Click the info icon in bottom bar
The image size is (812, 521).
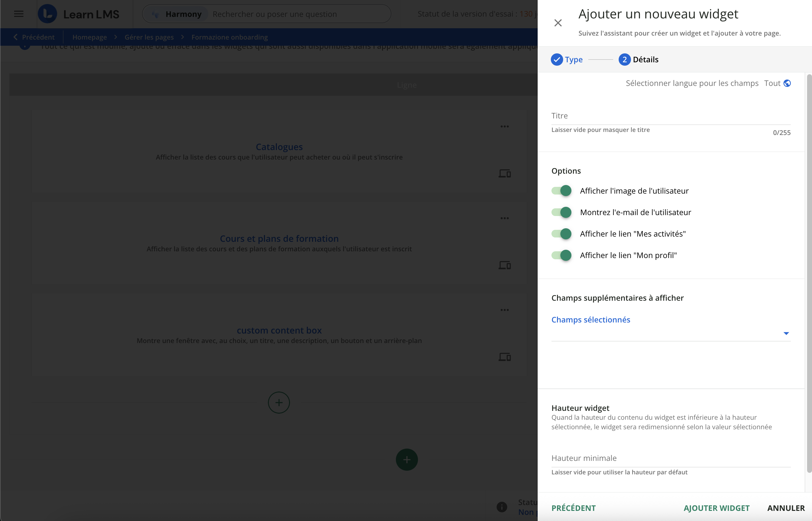point(502,507)
